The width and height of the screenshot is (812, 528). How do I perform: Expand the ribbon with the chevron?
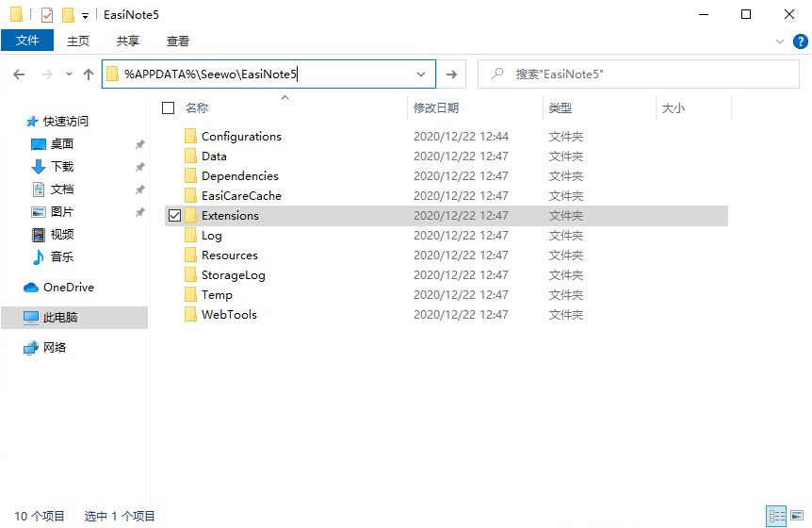(x=779, y=41)
